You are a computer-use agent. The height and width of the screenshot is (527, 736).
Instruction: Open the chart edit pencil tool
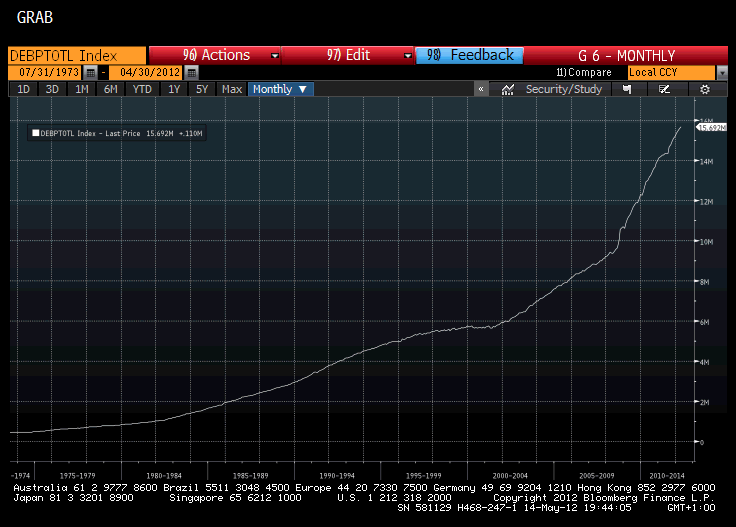click(x=664, y=89)
